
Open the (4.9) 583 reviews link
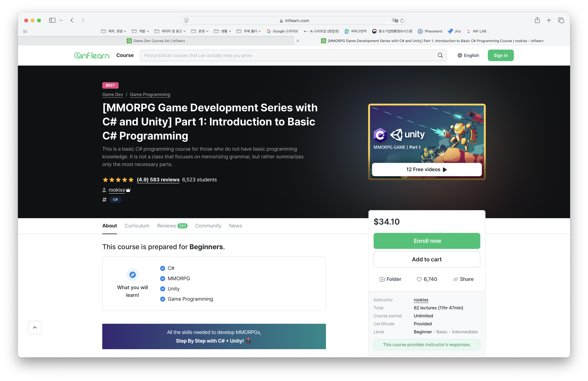(x=158, y=180)
